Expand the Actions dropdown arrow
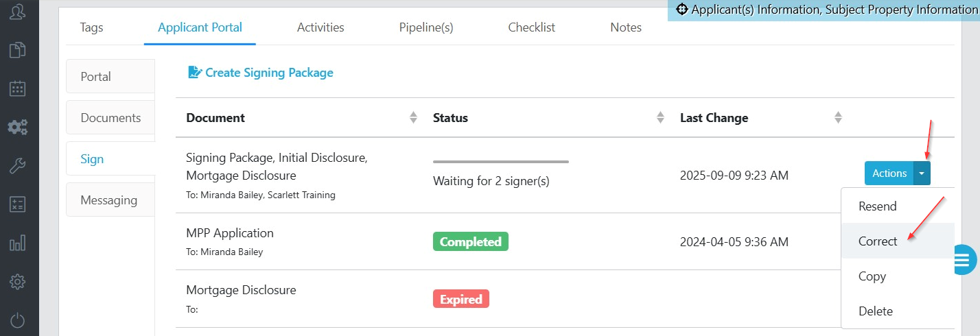 [922, 173]
